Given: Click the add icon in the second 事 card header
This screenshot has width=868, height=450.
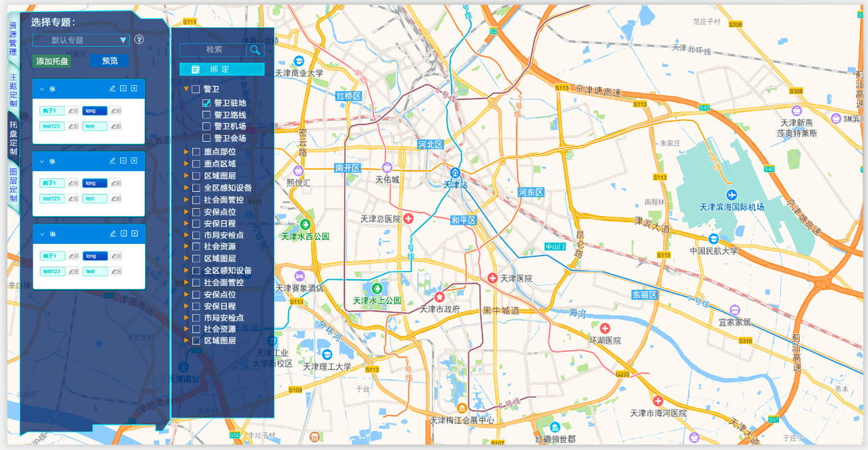Looking at the screenshot, I should [x=124, y=161].
